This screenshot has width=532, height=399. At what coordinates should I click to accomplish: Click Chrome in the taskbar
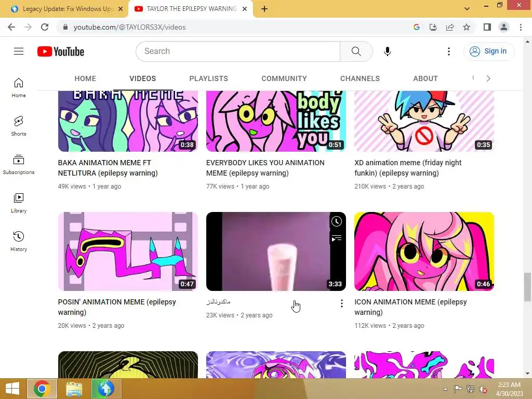click(42, 389)
